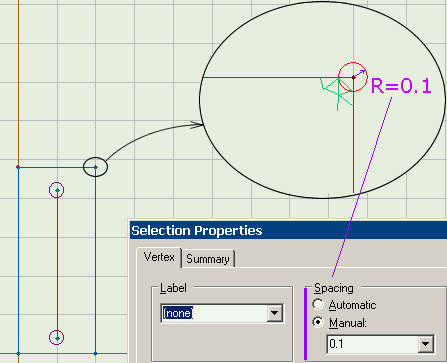Click the Selection Properties title bar
The height and width of the screenshot is (363, 447).
point(288,230)
